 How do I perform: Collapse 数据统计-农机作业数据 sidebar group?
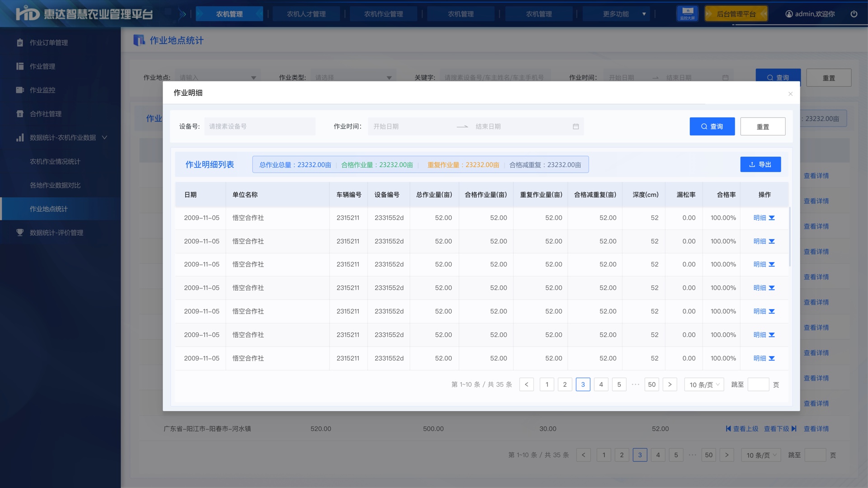[x=104, y=137]
